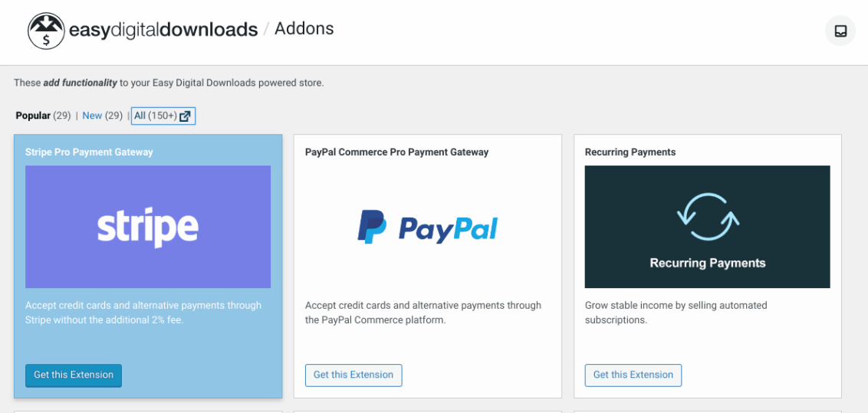Click the PayPal logo image
Screen dimensions: 868x413
tap(427, 227)
